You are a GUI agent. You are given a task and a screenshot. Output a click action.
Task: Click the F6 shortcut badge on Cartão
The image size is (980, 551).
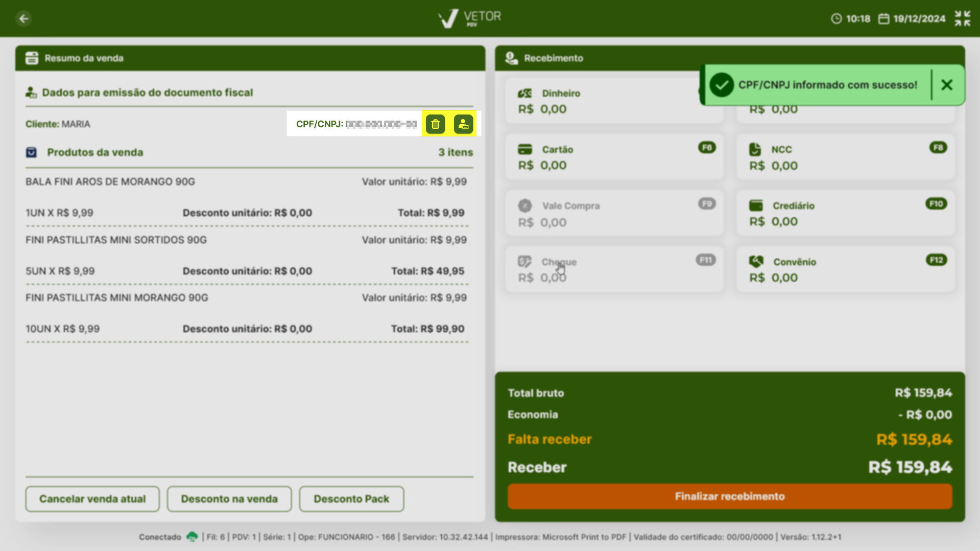tap(707, 148)
